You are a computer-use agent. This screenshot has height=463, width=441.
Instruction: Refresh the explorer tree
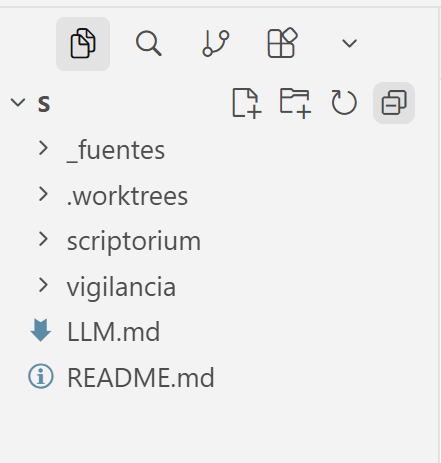344,103
